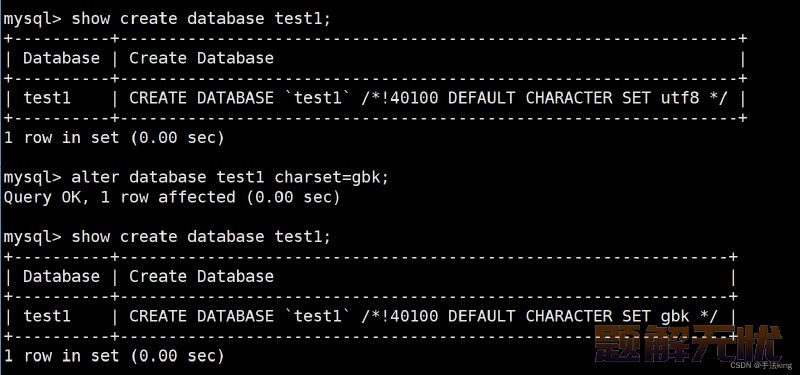Click the 'test1' cell in the second result table

pos(46,316)
